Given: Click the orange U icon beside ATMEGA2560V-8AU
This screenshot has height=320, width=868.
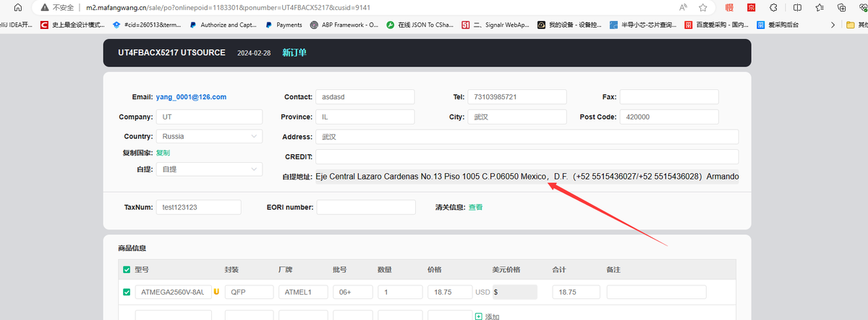Looking at the screenshot, I should pos(216,292).
